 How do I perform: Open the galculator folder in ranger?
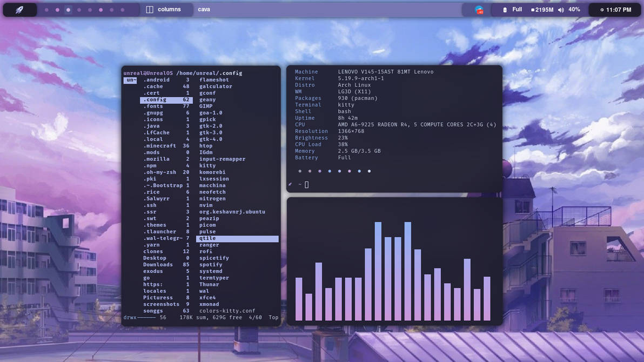(216, 86)
